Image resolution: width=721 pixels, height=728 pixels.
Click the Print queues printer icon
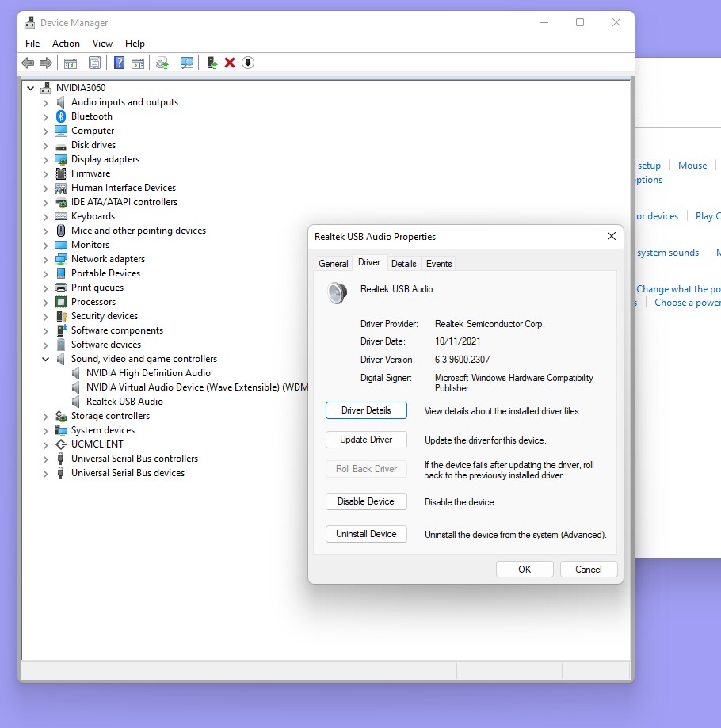point(61,288)
